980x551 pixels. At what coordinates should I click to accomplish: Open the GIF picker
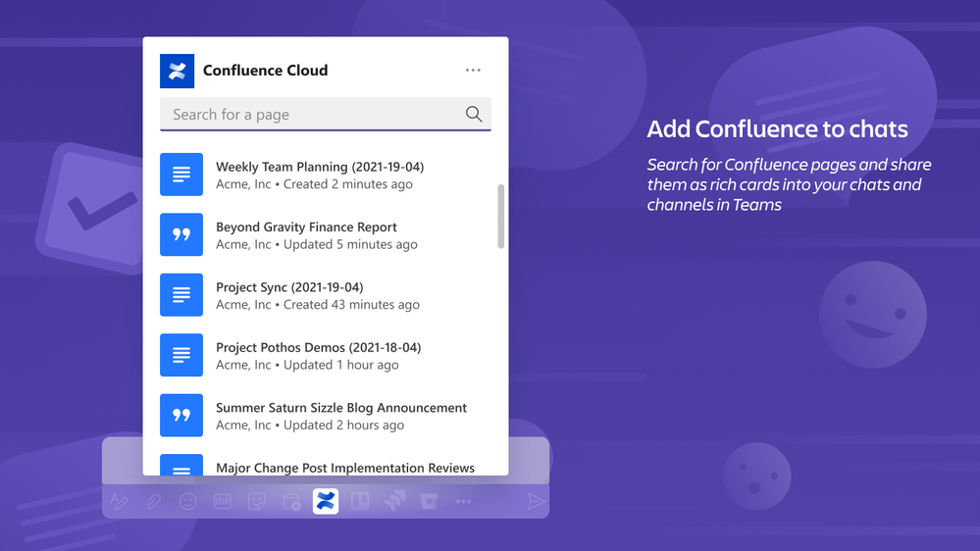tap(222, 501)
